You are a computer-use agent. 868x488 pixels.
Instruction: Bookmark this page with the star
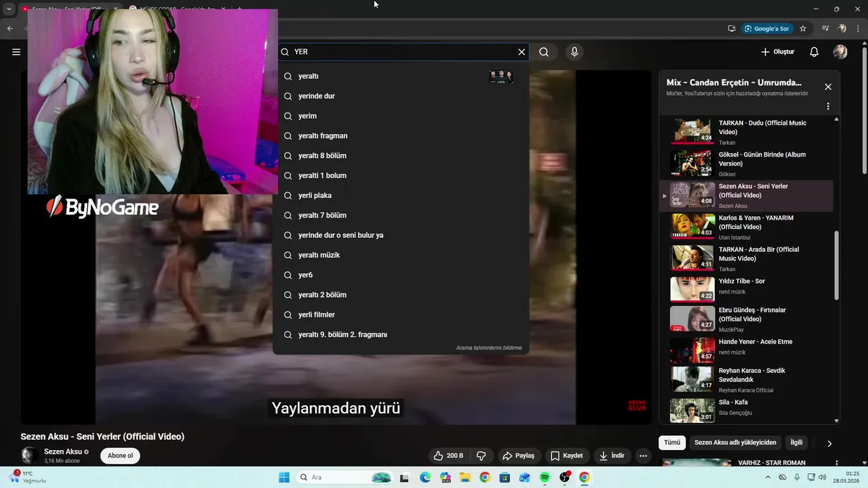pos(803,28)
